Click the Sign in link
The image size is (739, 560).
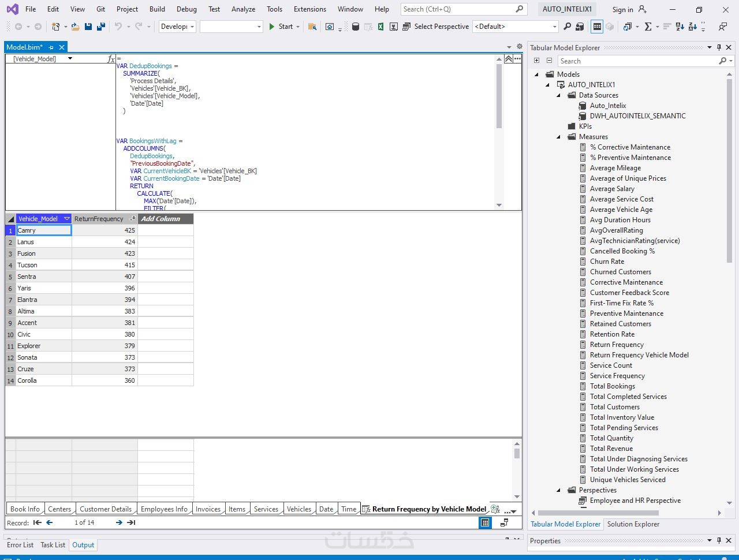coord(622,9)
